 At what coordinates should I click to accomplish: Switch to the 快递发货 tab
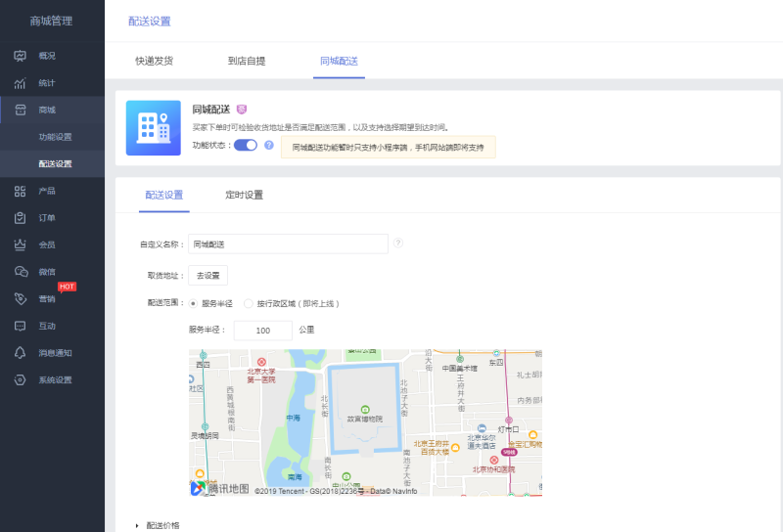click(154, 61)
